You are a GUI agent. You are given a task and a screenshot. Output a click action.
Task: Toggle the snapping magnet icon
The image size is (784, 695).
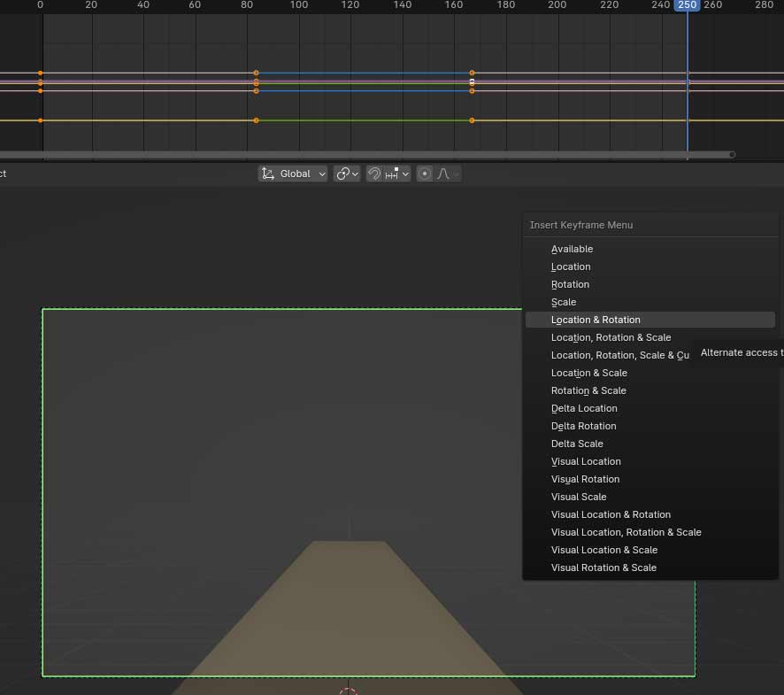(x=374, y=174)
